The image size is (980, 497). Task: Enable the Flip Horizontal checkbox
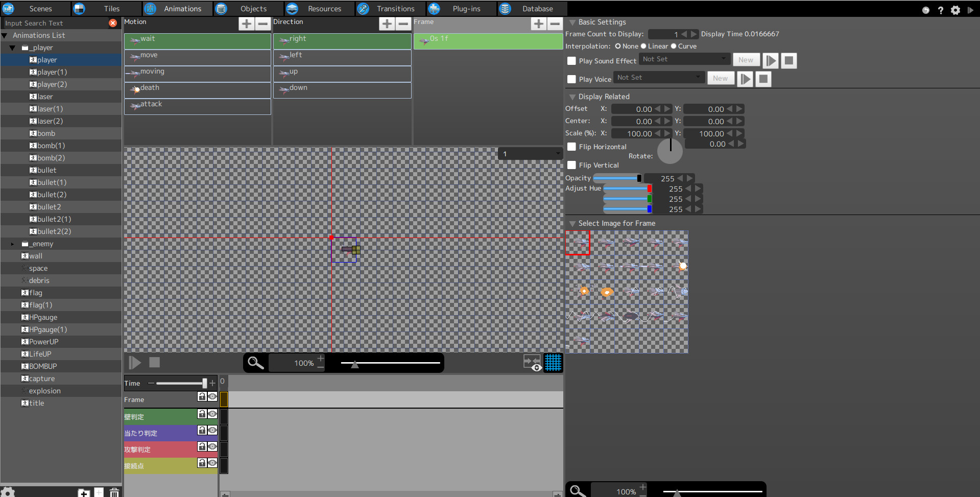pyautogui.click(x=571, y=147)
